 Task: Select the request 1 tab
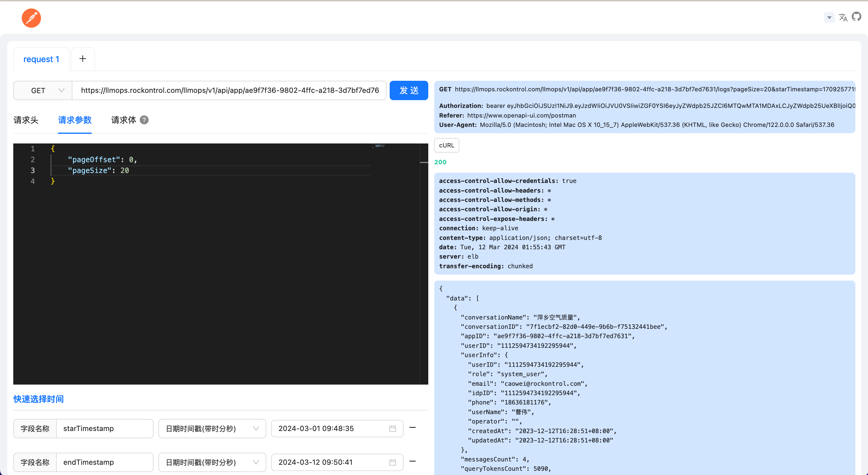[x=41, y=59]
